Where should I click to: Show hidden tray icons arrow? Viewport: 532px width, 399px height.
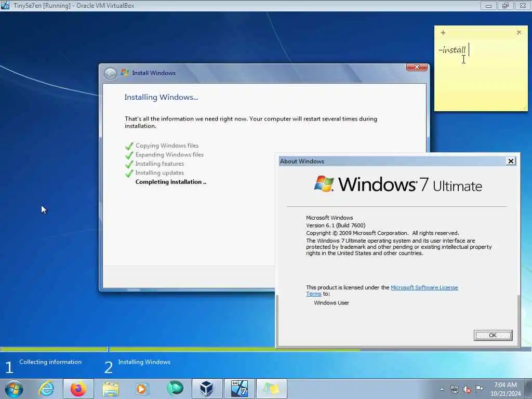point(442,390)
